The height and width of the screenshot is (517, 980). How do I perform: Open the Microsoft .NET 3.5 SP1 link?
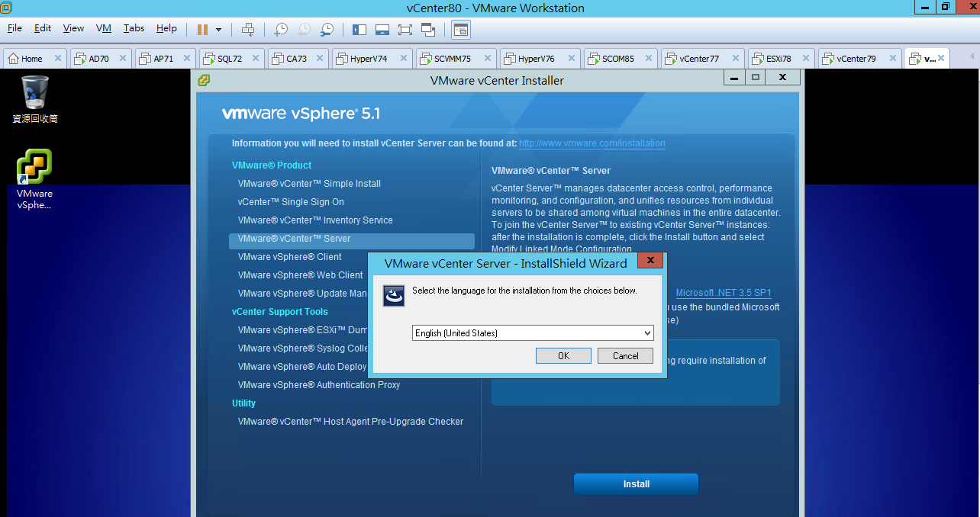724,293
